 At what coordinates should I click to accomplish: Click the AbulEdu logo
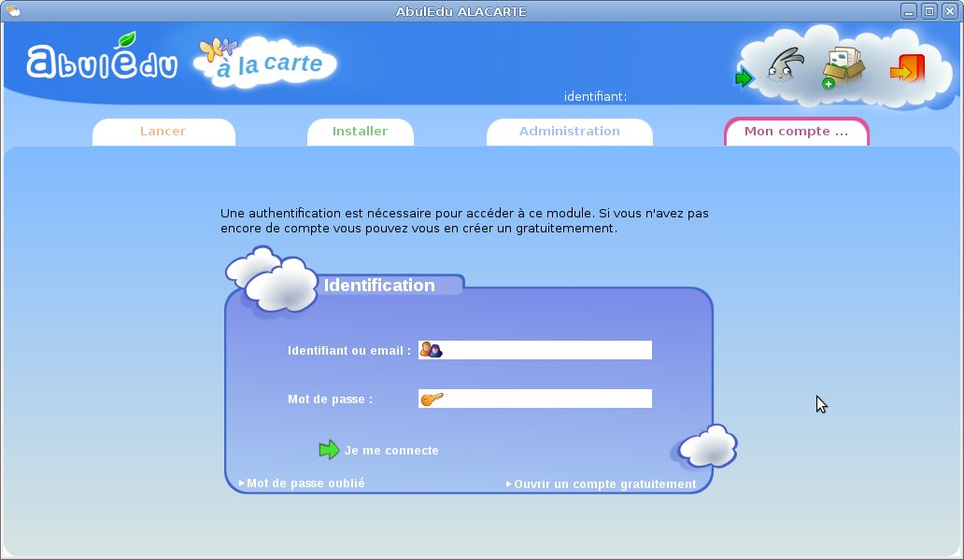click(102, 57)
